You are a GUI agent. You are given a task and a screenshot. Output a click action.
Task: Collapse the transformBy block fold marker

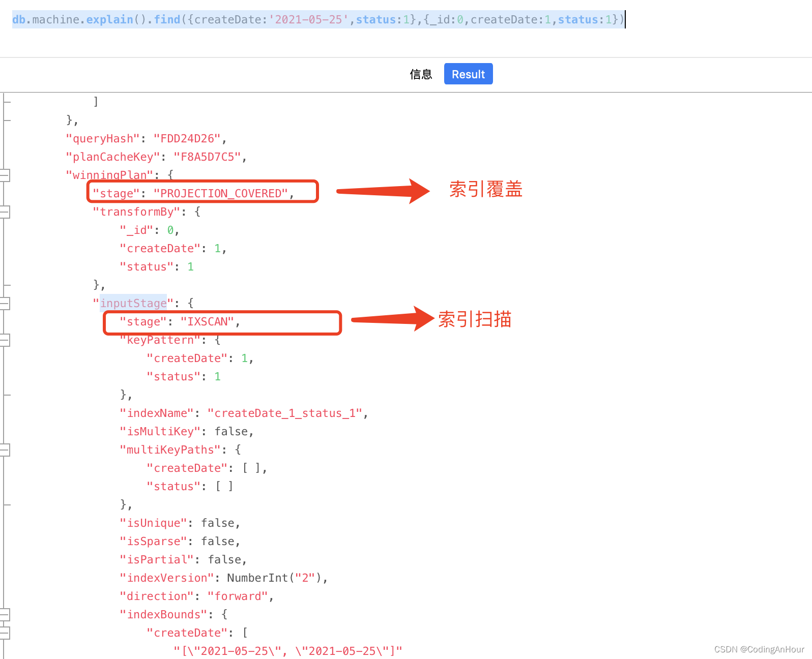click(5, 212)
